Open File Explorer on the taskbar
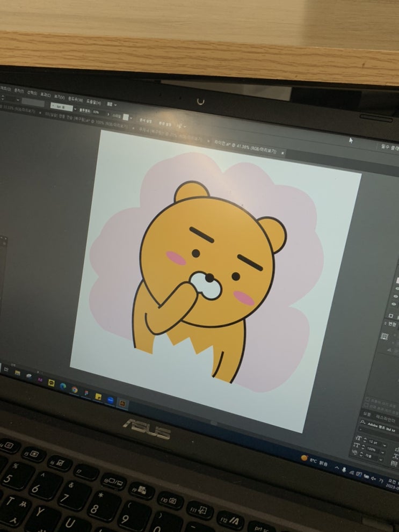Viewport: 399px width, 532px height. (x=17, y=373)
